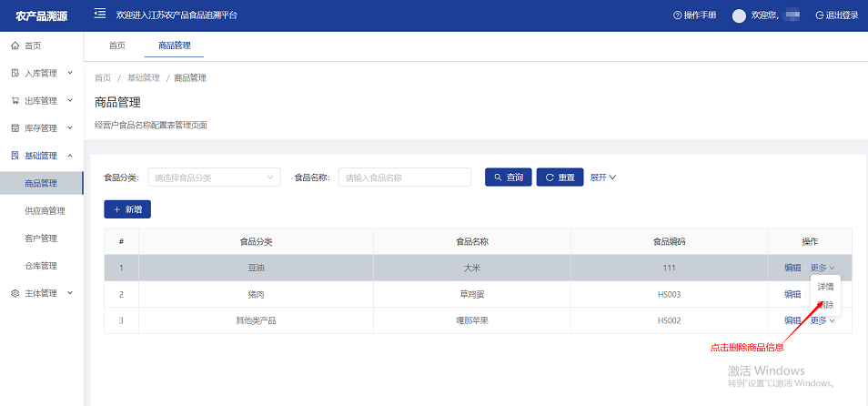Expand 库存管理 sidebar menu
The width and height of the screenshot is (868, 406).
41,128
